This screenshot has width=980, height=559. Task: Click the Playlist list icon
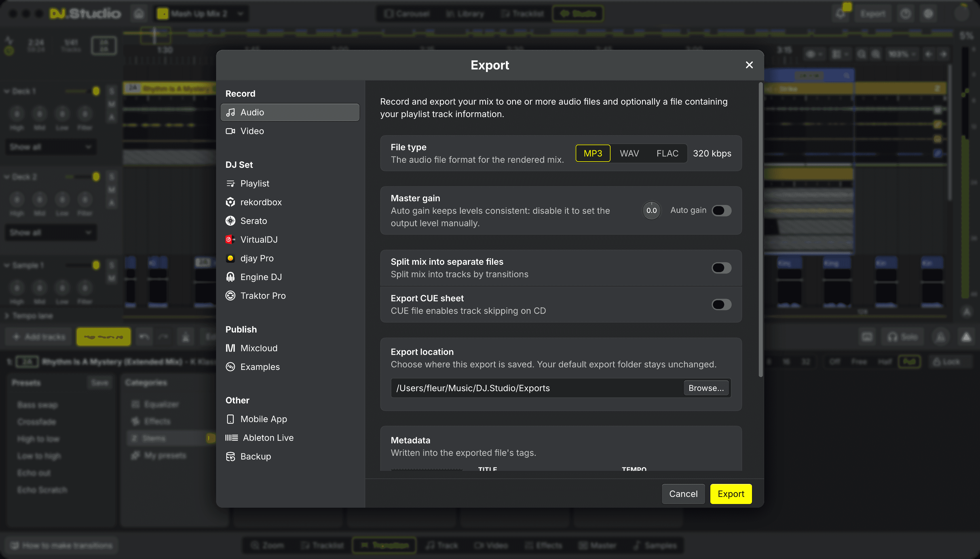click(x=231, y=183)
